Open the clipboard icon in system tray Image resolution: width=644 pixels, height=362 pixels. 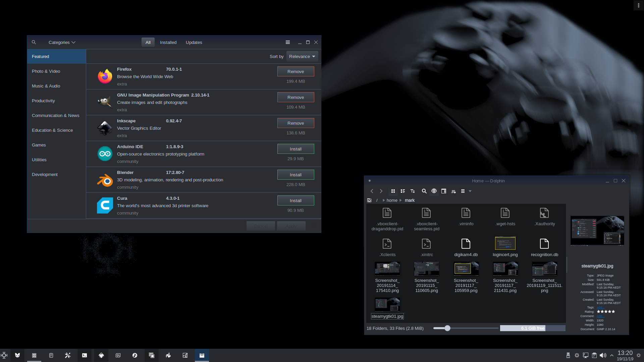coord(594,355)
